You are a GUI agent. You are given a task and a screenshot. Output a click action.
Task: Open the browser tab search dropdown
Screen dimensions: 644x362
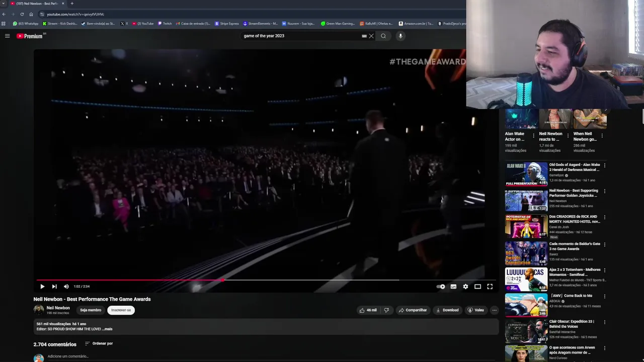pyautogui.click(x=4, y=4)
